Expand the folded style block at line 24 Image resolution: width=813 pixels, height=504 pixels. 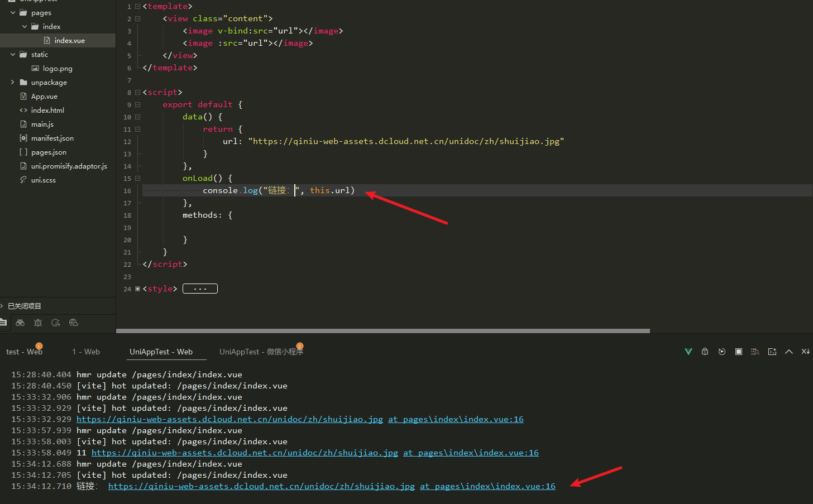pos(137,289)
